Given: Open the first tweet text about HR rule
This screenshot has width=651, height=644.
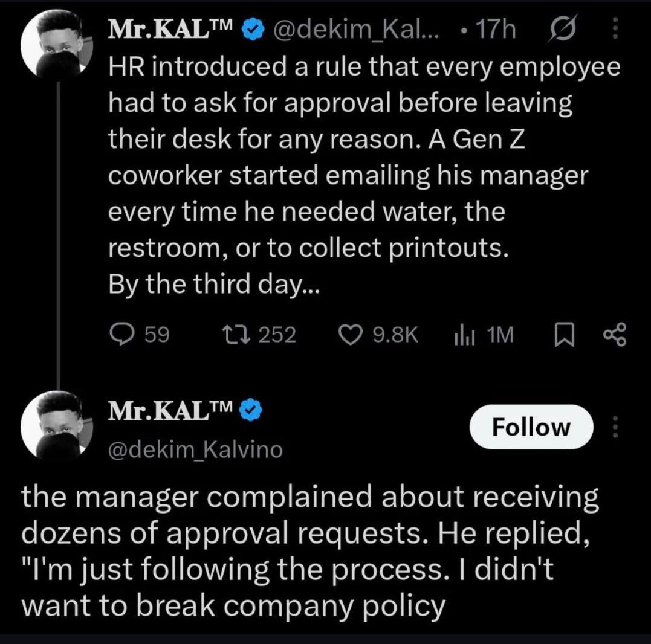Looking at the screenshot, I should point(364,175).
